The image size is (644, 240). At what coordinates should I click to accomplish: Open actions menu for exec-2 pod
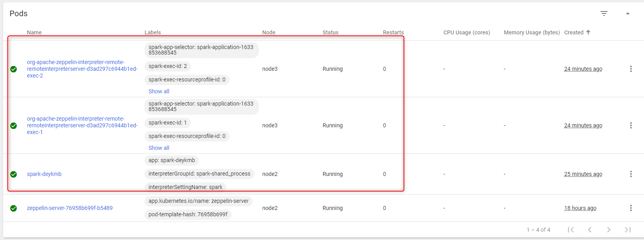pyautogui.click(x=631, y=69)
